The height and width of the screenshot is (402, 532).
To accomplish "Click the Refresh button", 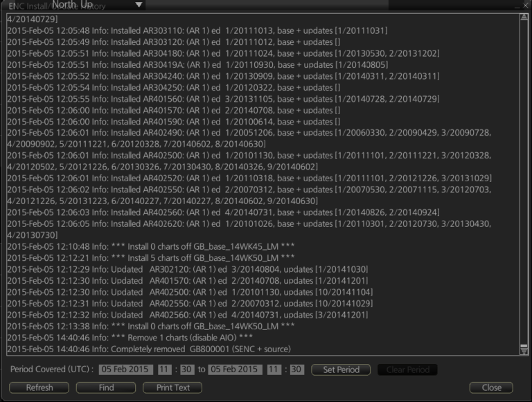I will point(39,387).
